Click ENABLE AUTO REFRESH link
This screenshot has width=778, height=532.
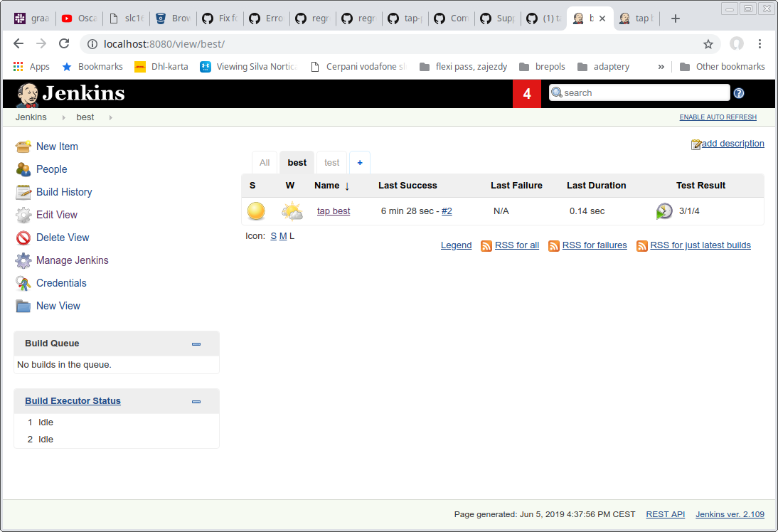click(718, 117)
